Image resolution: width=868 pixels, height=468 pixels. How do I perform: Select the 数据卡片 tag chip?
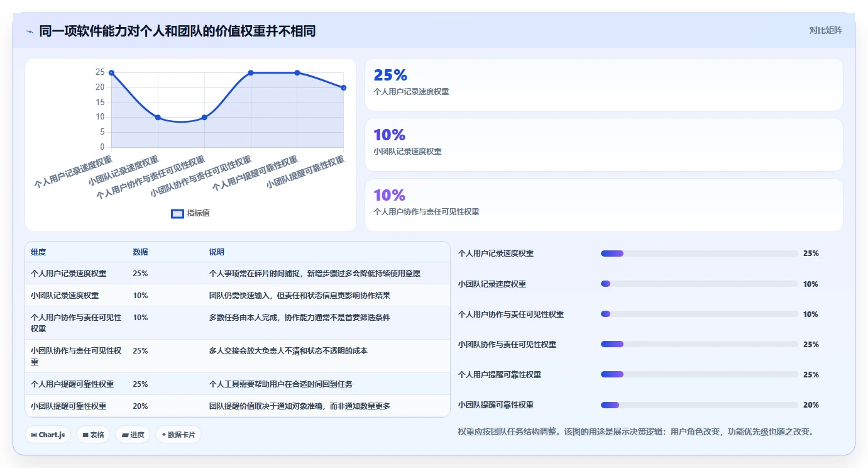click(179, 435)
